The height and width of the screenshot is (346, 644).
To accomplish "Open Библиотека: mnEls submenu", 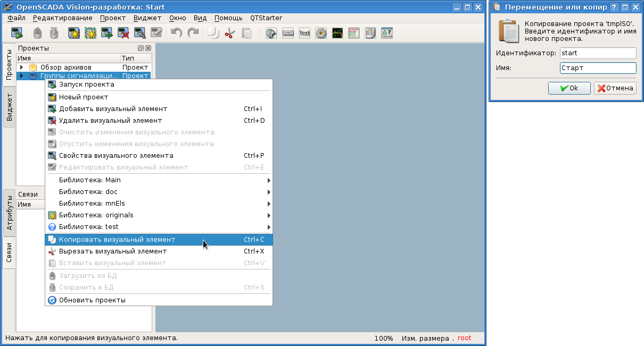I will pos(159,203).
